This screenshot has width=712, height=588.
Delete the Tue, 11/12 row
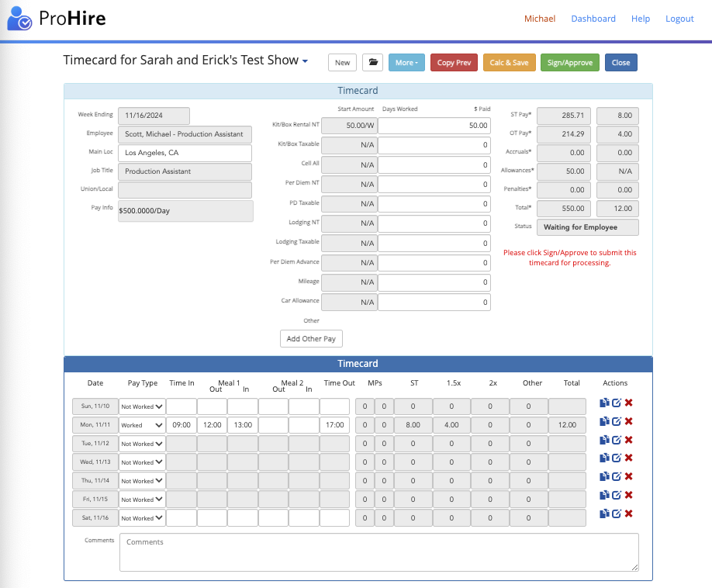pos(628,440)
